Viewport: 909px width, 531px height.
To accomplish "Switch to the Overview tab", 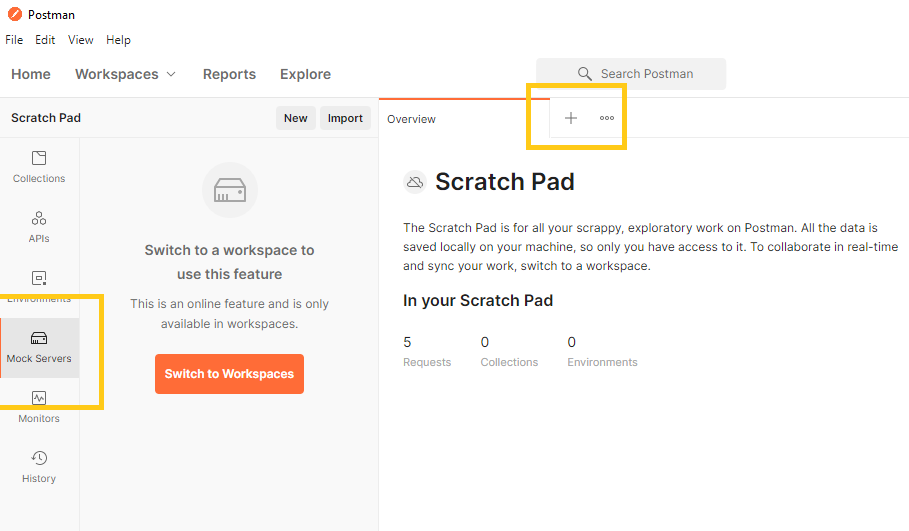I will pyautogui.click(x=411, y=119).
